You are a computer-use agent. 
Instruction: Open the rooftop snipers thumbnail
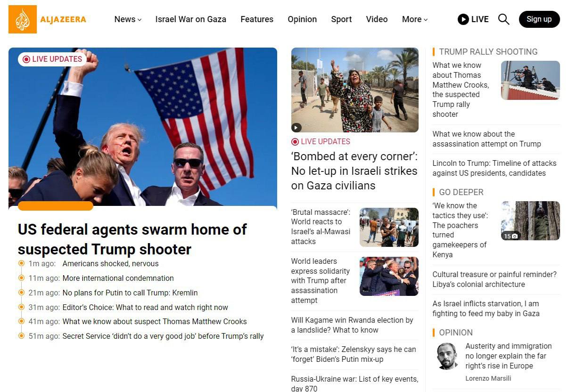(530, 80)
